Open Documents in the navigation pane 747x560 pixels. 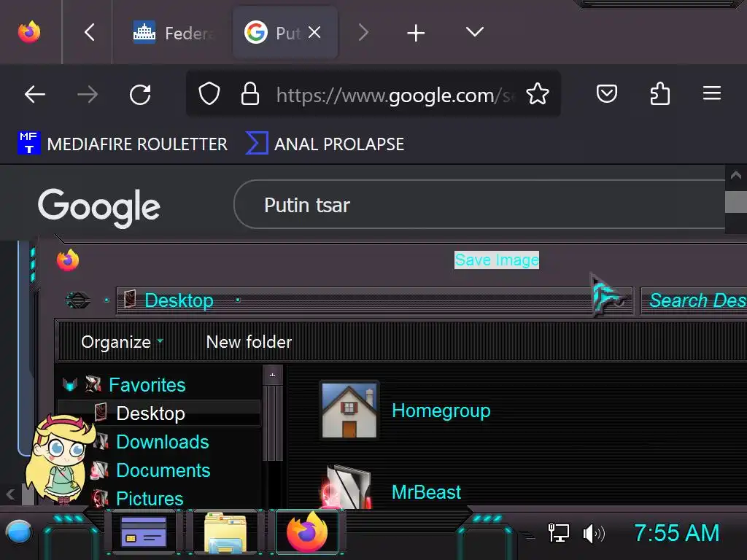tap(163, 470)
